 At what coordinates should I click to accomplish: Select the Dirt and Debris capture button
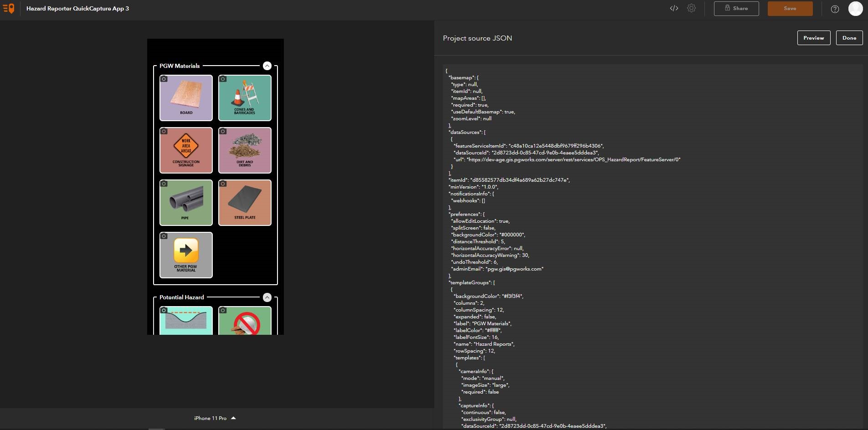[245, 150]
